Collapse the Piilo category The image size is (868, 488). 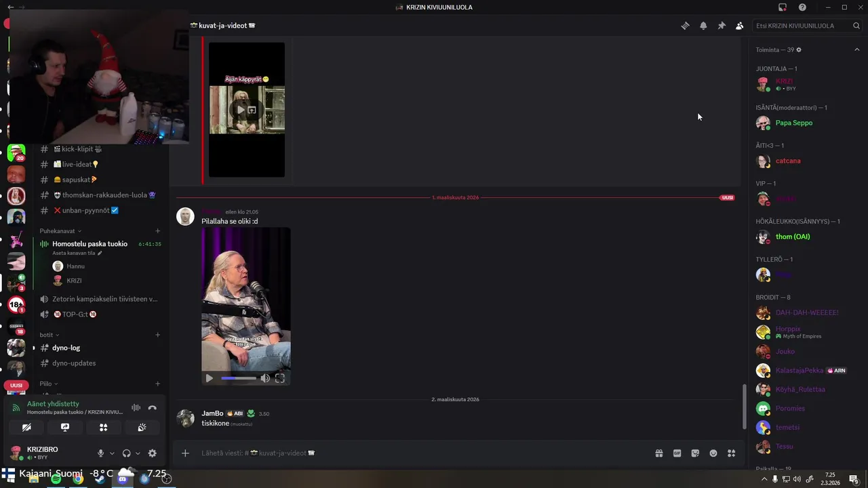pyautogui.click(x=49, y=384)
